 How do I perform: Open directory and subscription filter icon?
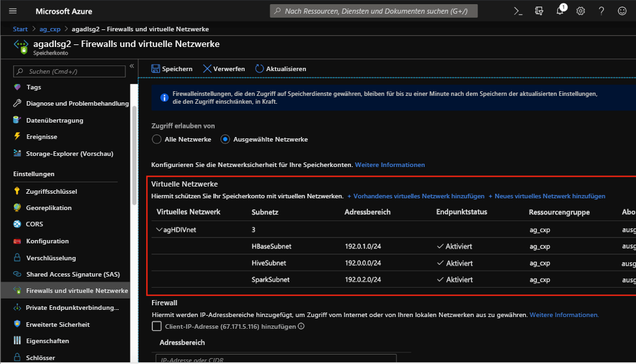point(539,11)
